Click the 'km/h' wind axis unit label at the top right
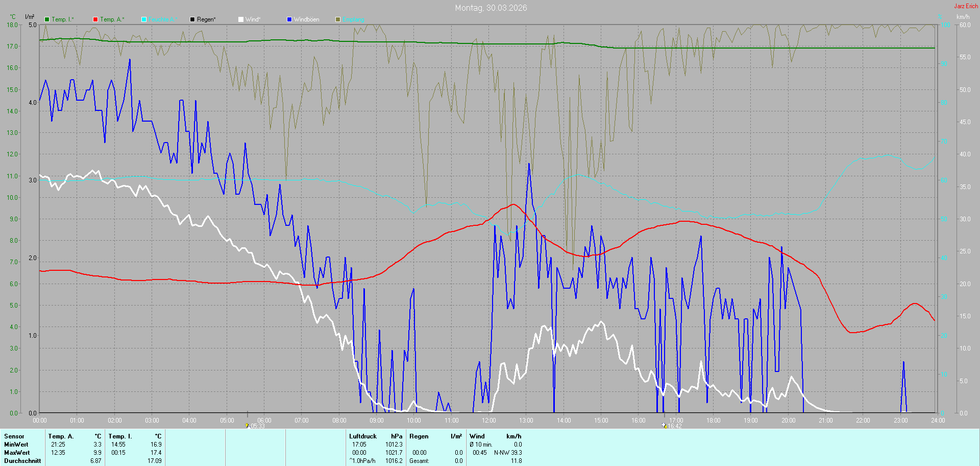 pos(963,17)
